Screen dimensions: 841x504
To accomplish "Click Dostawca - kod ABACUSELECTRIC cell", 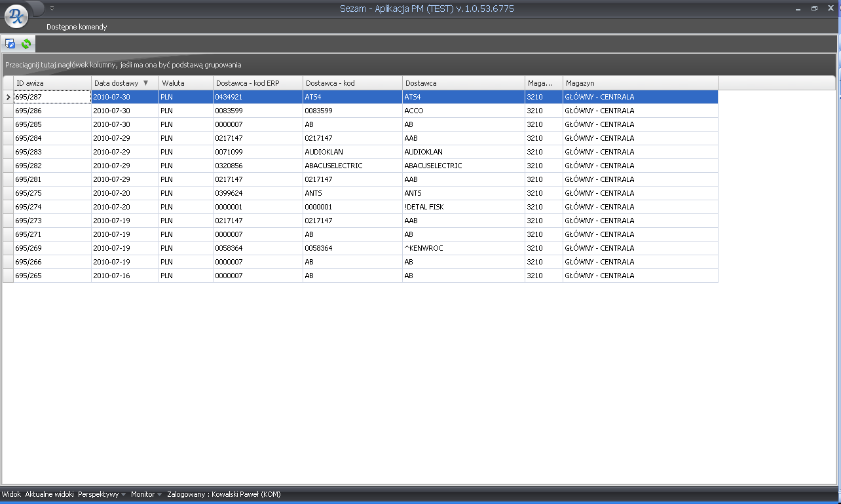I will [x=352, y=166].
